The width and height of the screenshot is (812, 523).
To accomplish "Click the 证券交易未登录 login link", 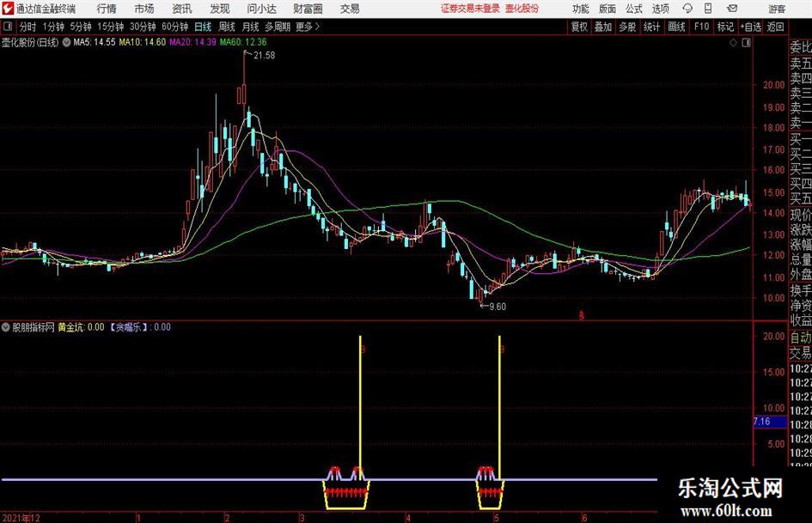I will click(471, 9).
